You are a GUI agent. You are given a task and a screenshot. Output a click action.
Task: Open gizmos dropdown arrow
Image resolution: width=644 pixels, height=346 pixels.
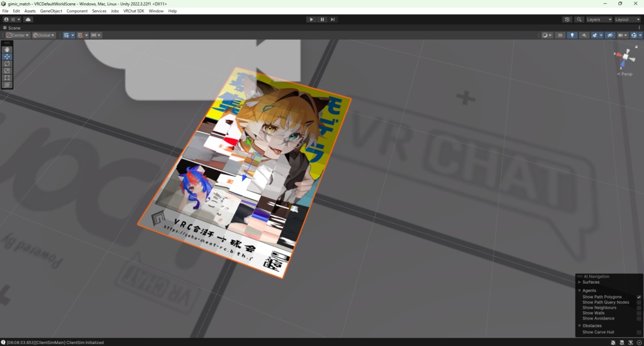(640, 35)
